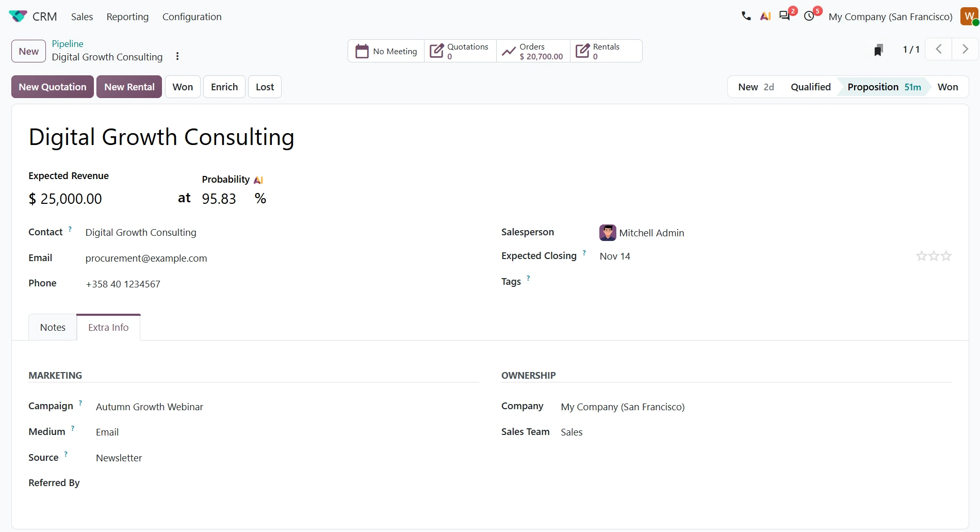Open the actions kebab menu beside title
Viewport: 980px width, 532px height.
177,56
